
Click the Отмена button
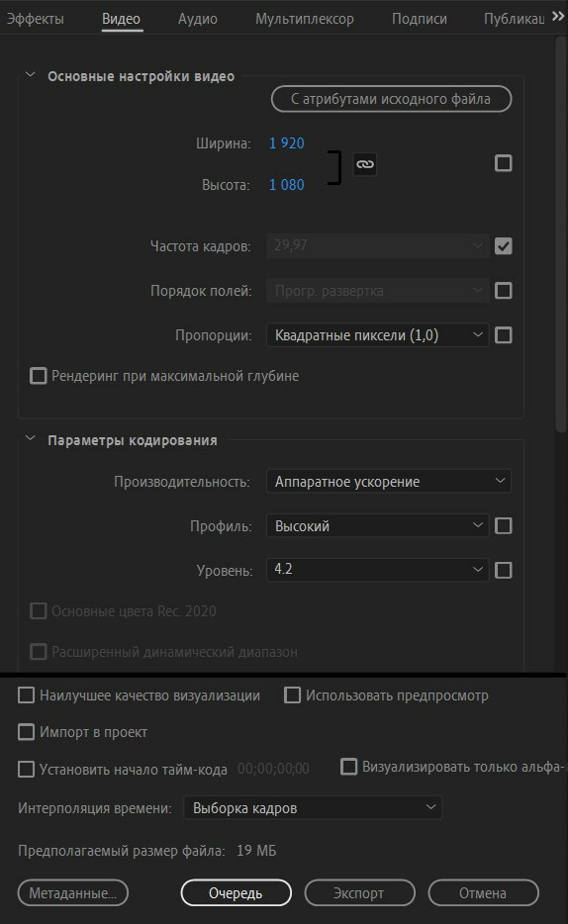click(483, 893)
